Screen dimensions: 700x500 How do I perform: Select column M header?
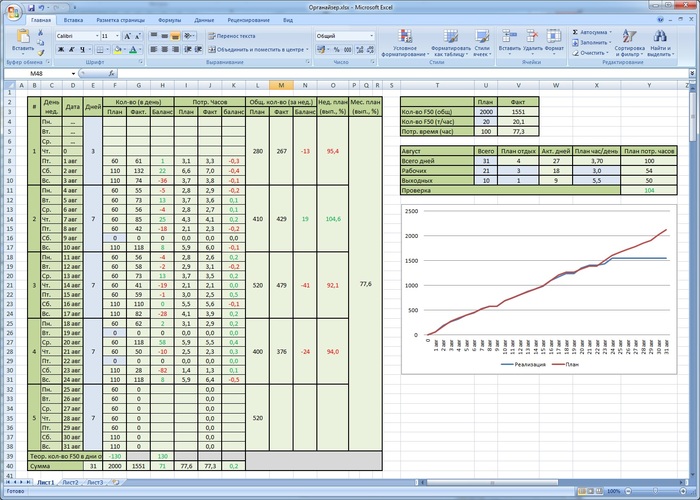[281, 85]
